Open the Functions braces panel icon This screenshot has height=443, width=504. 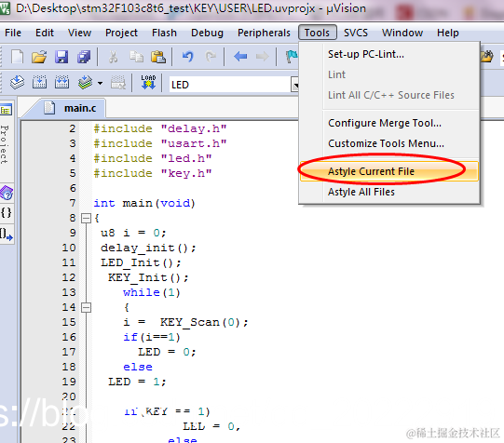pyautogui.click(x=7, y=212)
